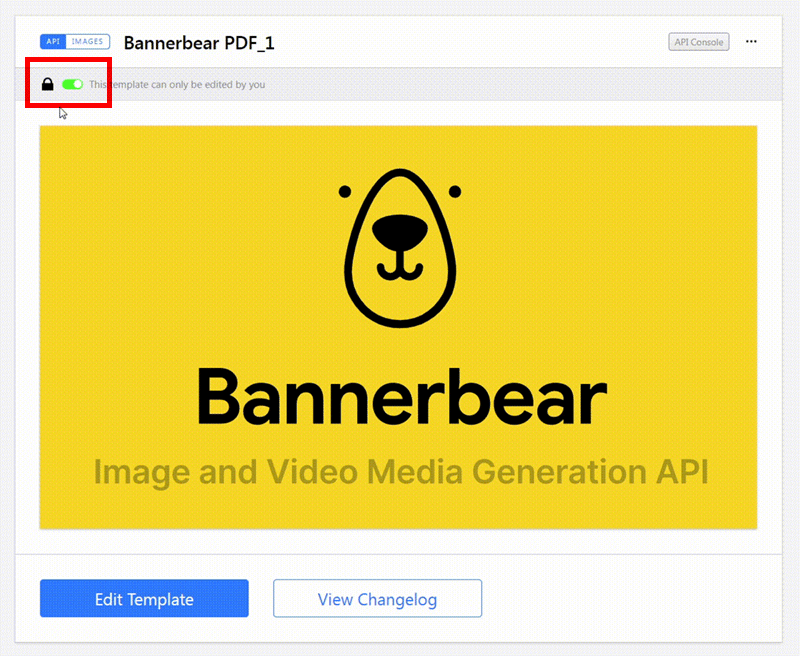
Task: Click the IMAGES badge label
Action: pos(88,42)
